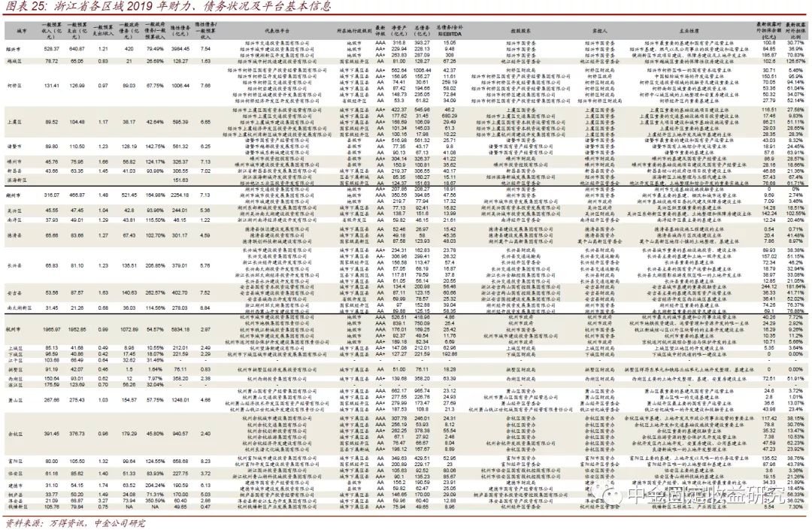Click 诸暨市 debt ratio 142.75%
The image size is (812, 530).
coord(155,147)
